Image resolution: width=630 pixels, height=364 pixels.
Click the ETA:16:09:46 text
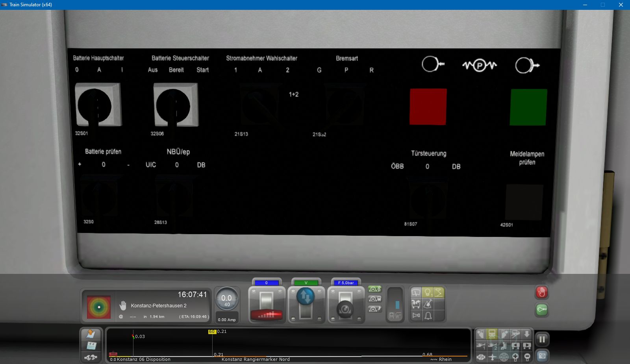click(x=194, y=317)
